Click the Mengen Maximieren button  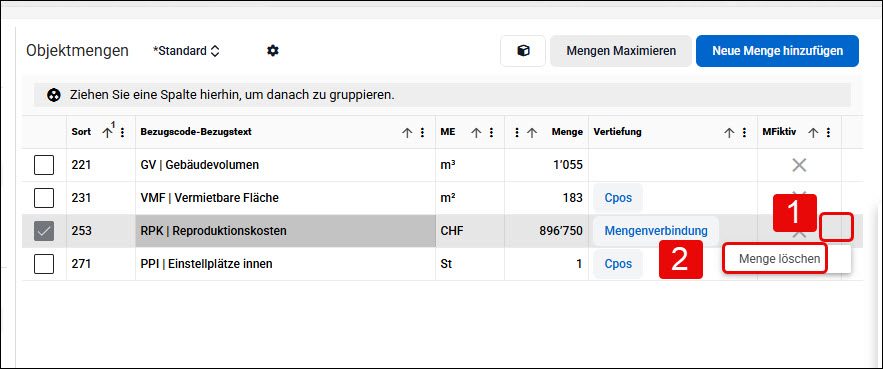click(621, 51)
